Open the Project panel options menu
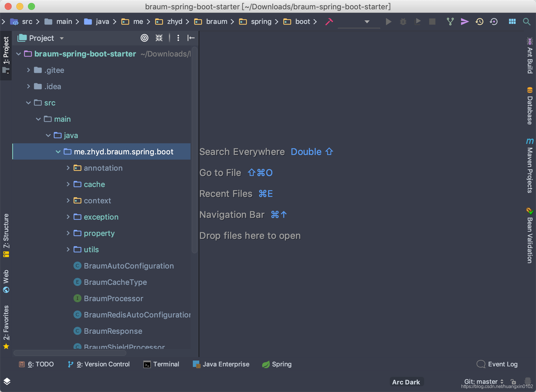The image size is (536, 392). tap(178, 38)
